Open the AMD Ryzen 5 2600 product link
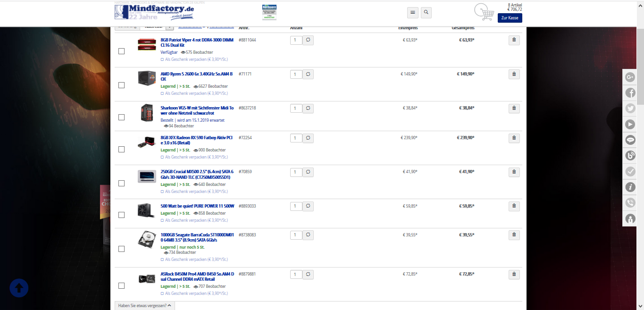This screenshot has height=310, width=644. 197,76
